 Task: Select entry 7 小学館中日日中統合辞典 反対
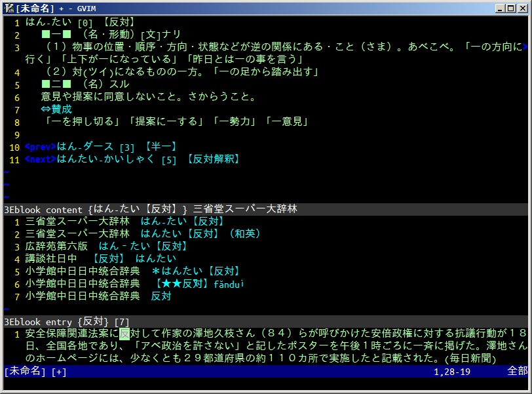click(x=98, y=296)
